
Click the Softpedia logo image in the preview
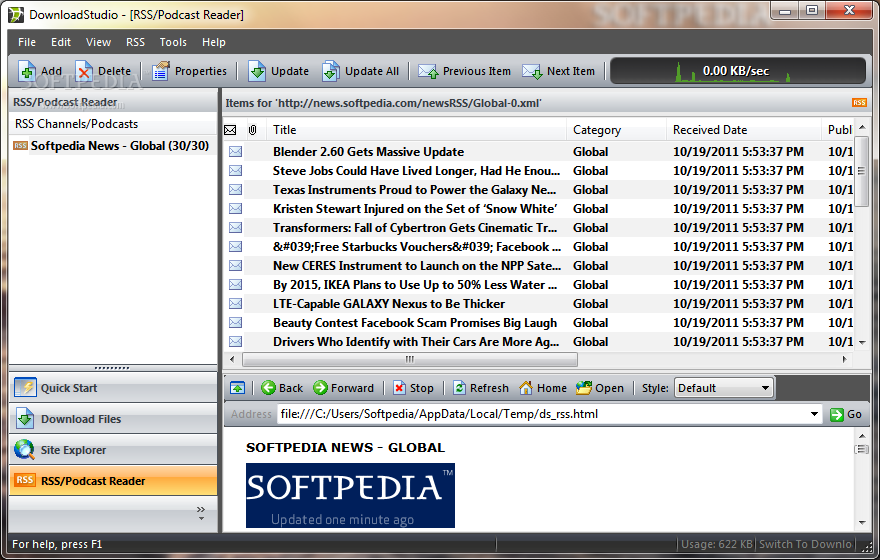350,495
